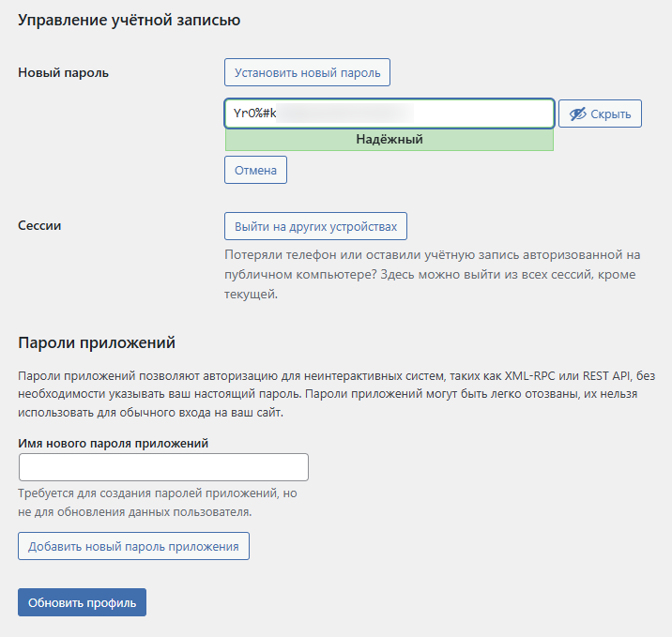672x637 pixels.
Task: Click the blurred part of the password
Action: 347,114
